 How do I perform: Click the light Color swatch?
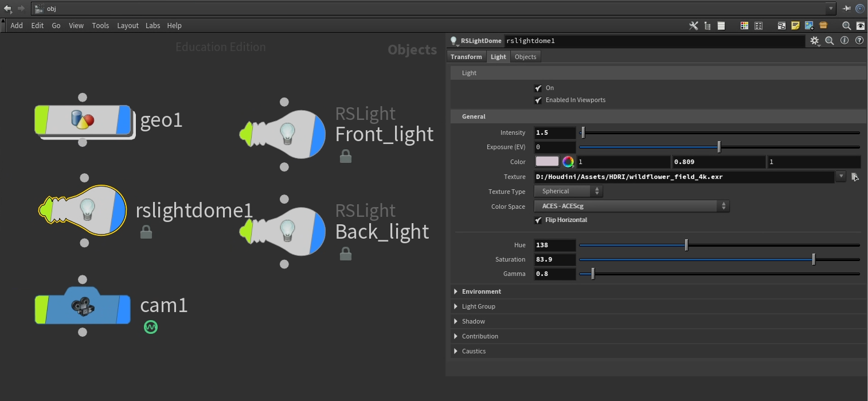click(x=547, y=162)
